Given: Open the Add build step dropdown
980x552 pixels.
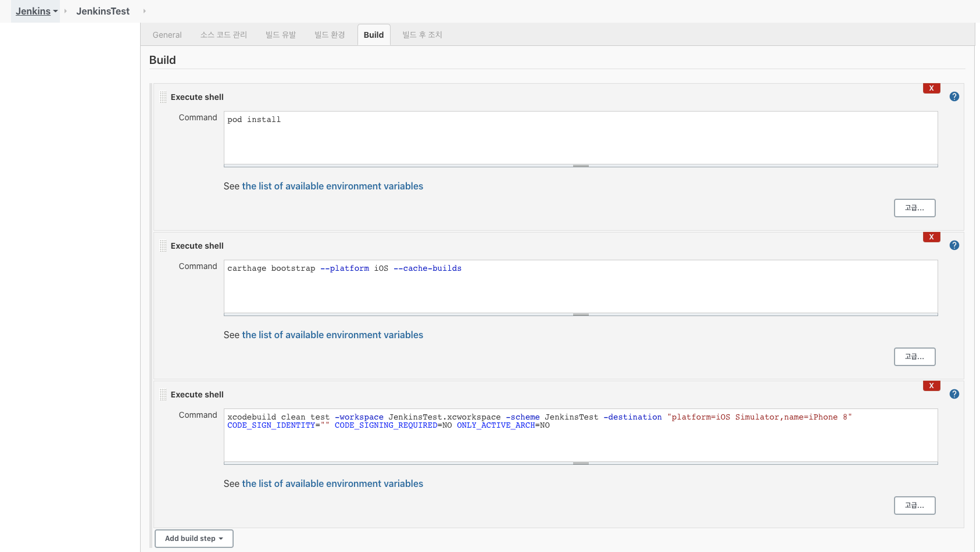Looking at the screenshot, I should click(194, 539).
